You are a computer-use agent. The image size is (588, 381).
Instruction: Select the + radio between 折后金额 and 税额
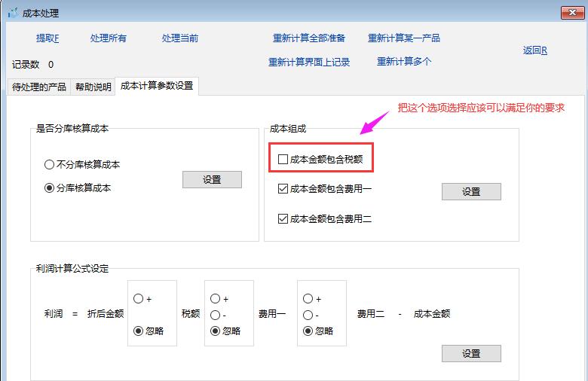[x=138, y=299]
